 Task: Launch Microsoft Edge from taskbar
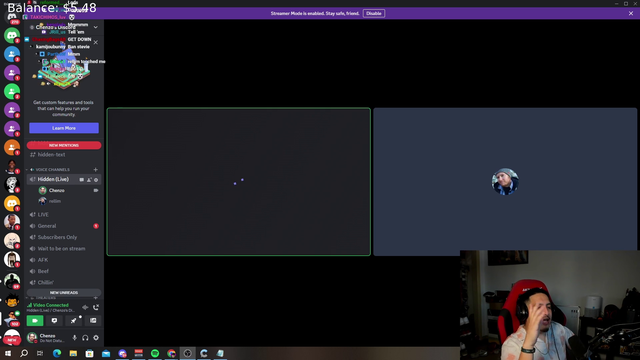[x=57, y=353]
